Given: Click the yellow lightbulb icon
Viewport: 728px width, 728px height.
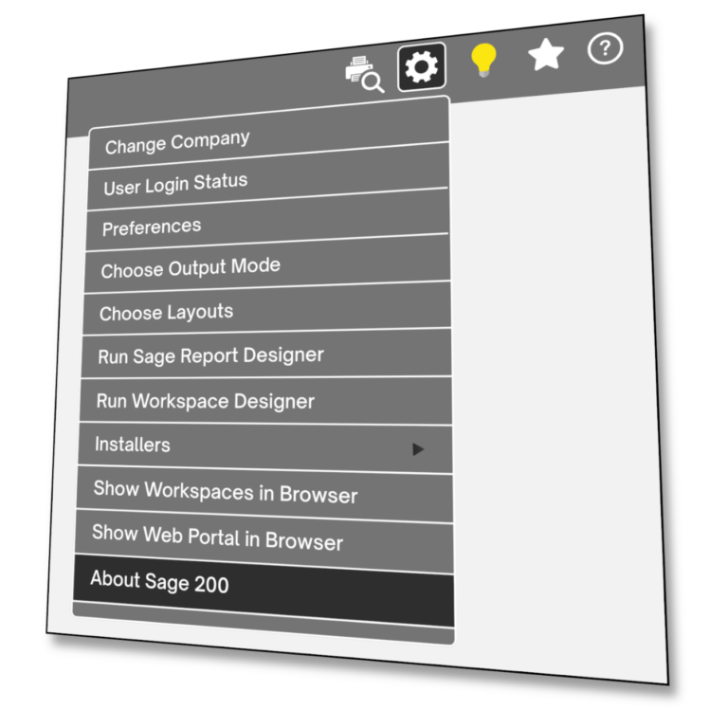Looking at the screenshot, I should click(x=483, y=60).
